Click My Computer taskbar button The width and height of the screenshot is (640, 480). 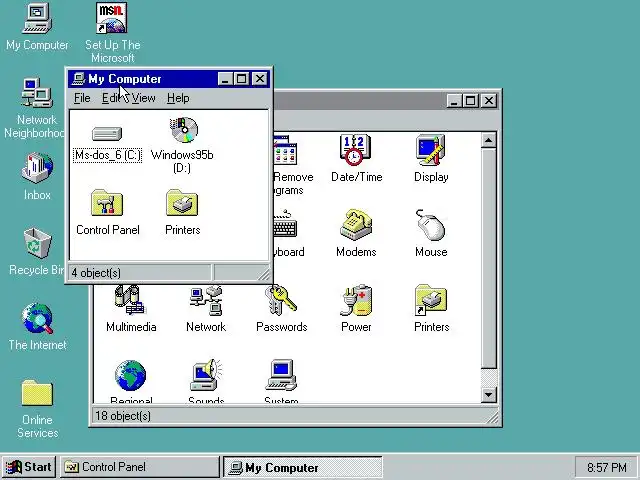coord(302,467)
